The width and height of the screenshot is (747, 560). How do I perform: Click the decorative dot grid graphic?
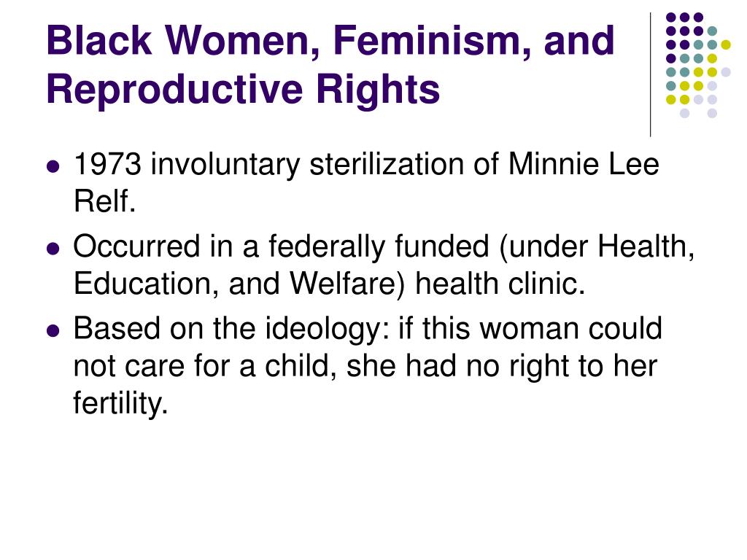698,65
